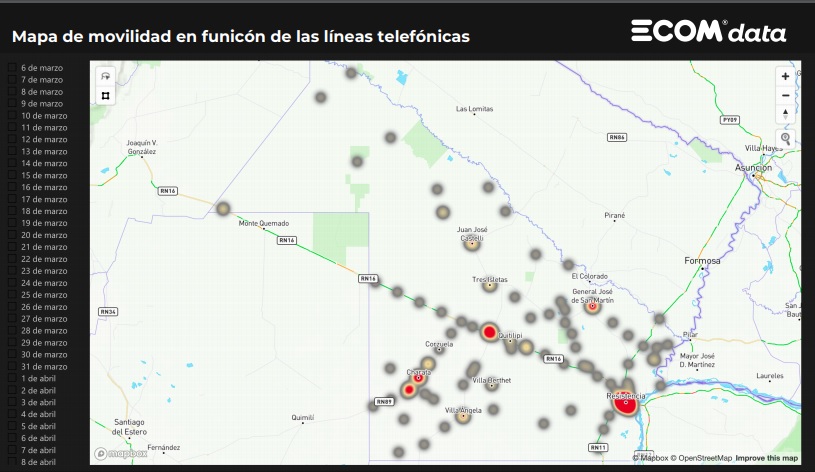Tick the 29 de marzo checkbox
The width and height of the screenshot is (815, 472).
point(12,343)
